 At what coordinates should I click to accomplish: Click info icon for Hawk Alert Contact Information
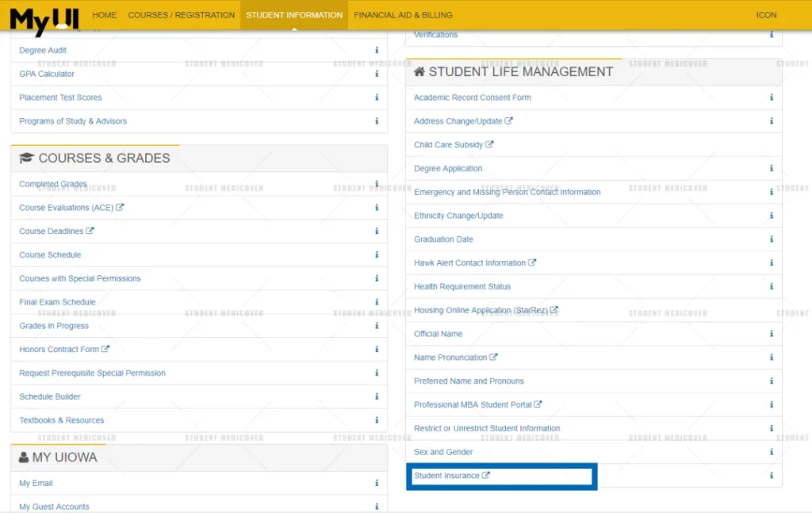(771, 263)
